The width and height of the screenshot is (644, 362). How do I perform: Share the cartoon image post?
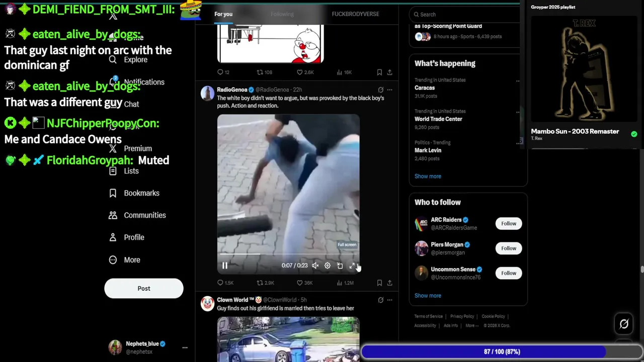[389, 72]
